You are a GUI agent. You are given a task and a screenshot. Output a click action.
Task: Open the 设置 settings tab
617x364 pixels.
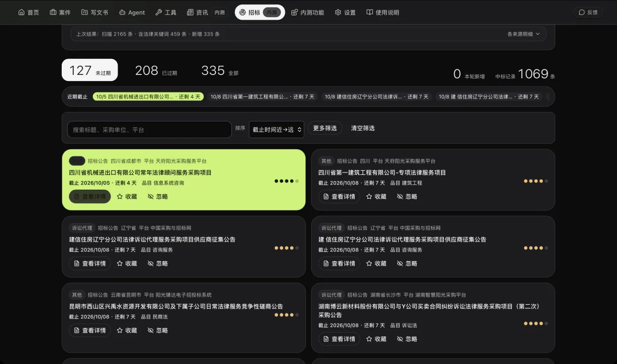click(345, 12)
